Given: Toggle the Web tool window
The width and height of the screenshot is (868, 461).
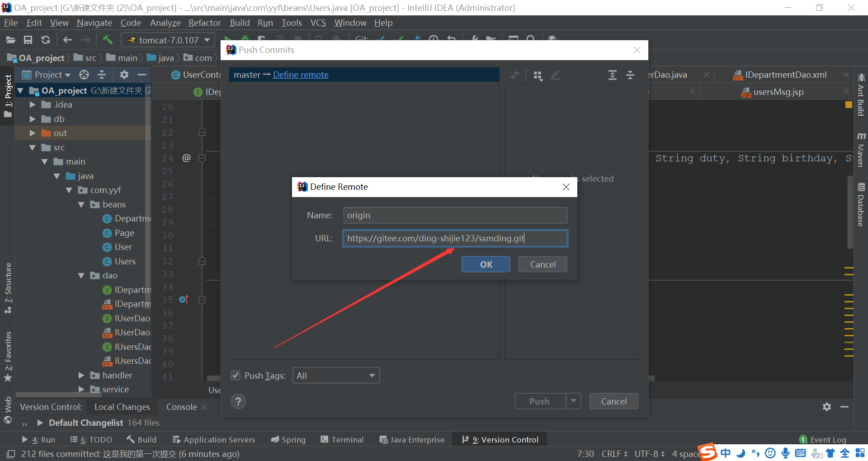Looking at the screenshot, I should pos(8,410).
